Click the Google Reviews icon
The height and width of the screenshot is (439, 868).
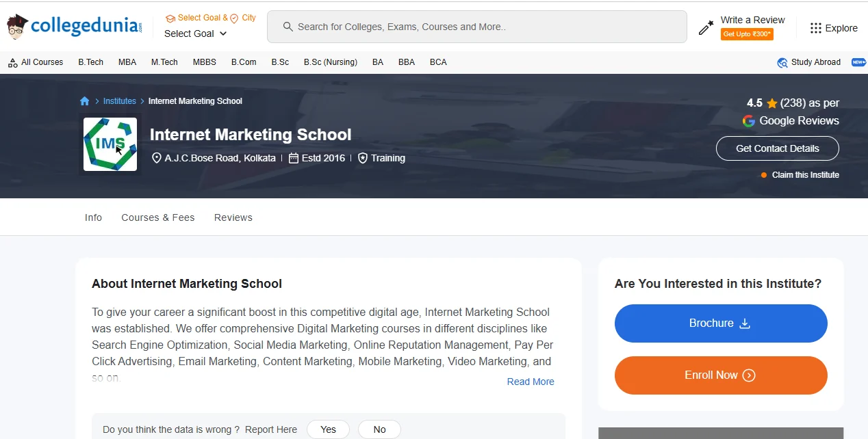pos(748,121)
